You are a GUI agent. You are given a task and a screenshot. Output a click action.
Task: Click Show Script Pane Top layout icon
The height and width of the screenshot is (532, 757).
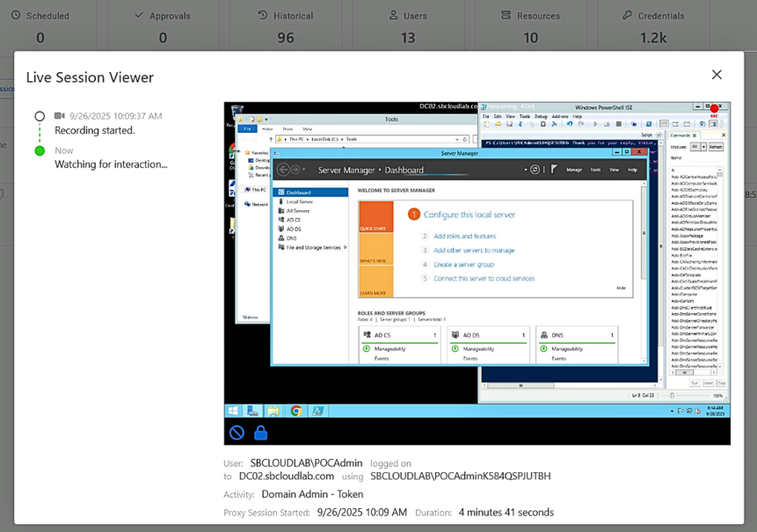pos(664,124)
